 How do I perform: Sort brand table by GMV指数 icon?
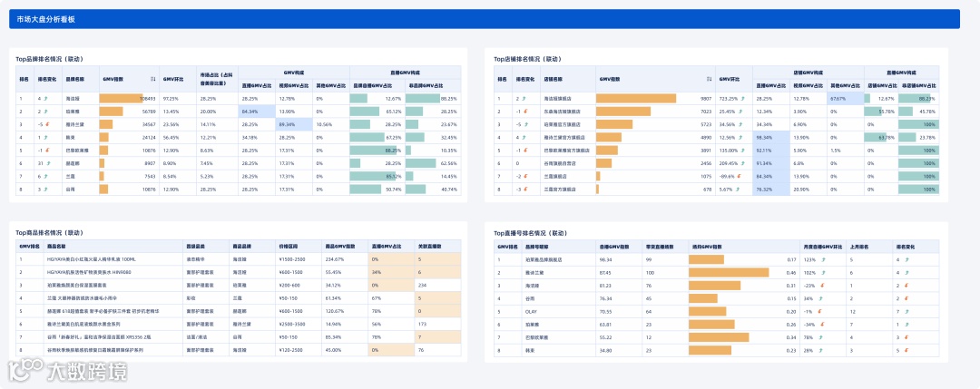153,79
